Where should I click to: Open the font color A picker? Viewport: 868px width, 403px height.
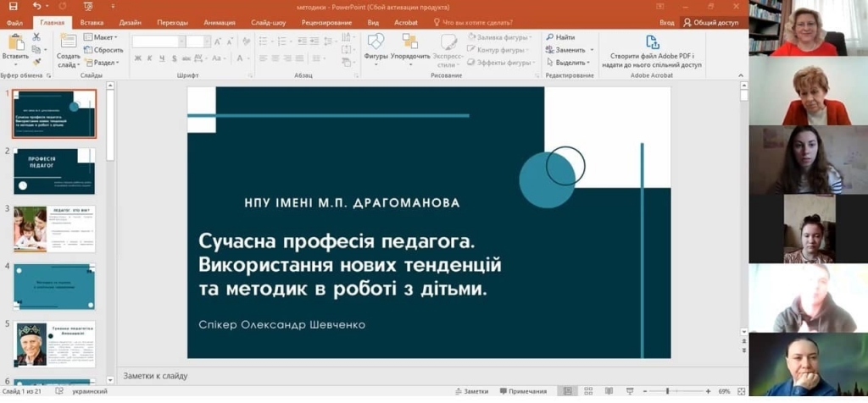240,58
